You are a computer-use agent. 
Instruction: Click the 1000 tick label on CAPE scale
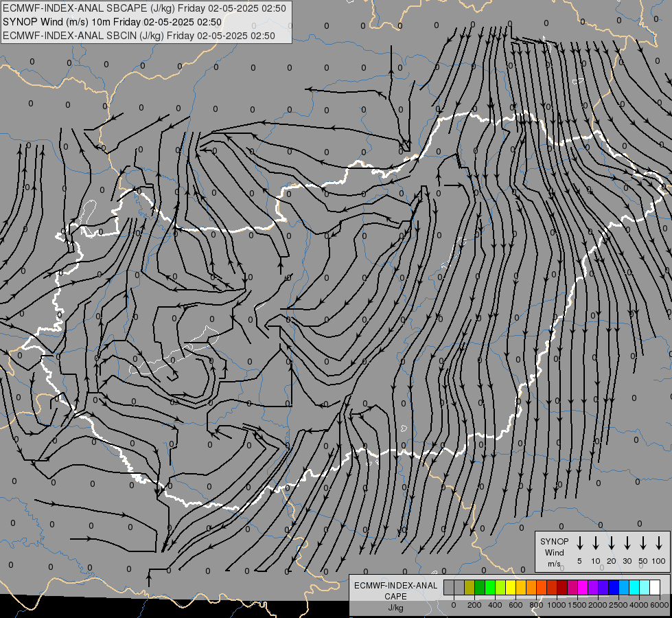(557, 605)
